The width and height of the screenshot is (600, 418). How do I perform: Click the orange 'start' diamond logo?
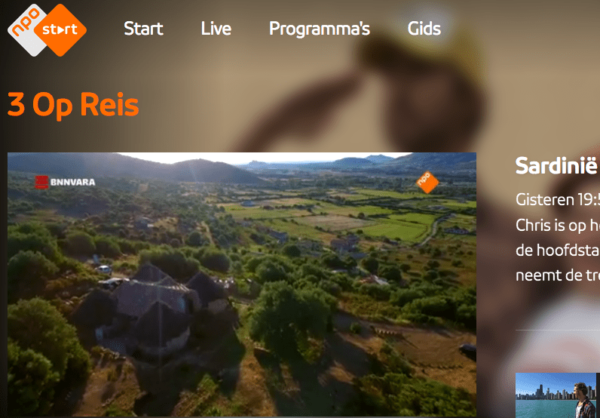[x=60, y=30]
